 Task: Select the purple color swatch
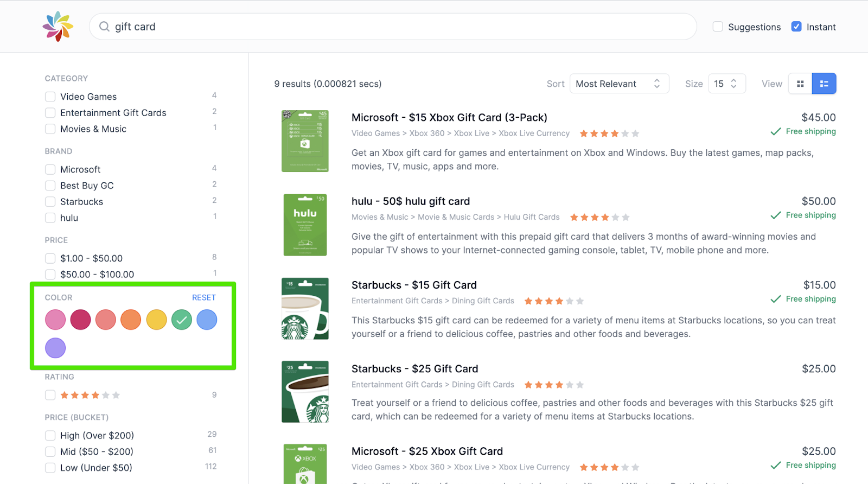pyautogui.click(x=55, y=348)
